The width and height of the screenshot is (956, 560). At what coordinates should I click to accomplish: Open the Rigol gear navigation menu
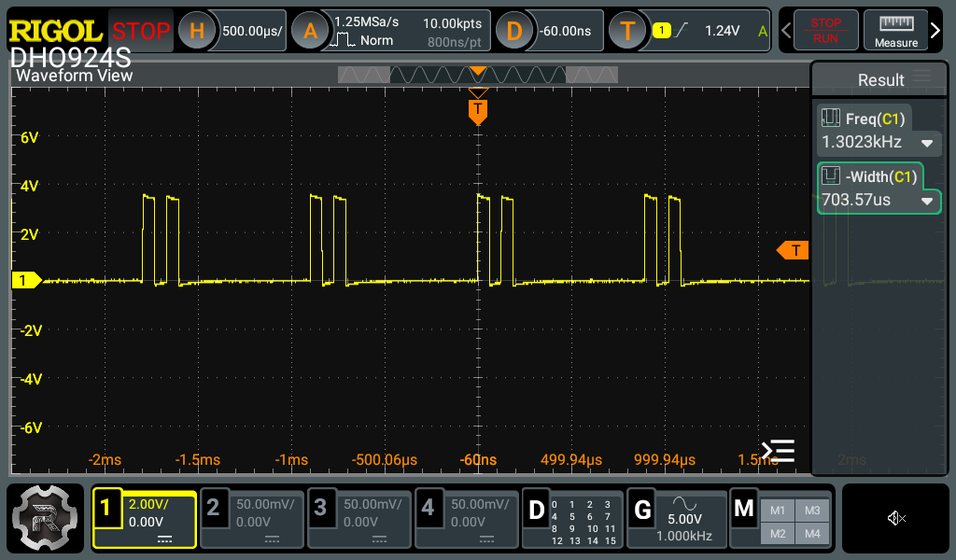45,517
